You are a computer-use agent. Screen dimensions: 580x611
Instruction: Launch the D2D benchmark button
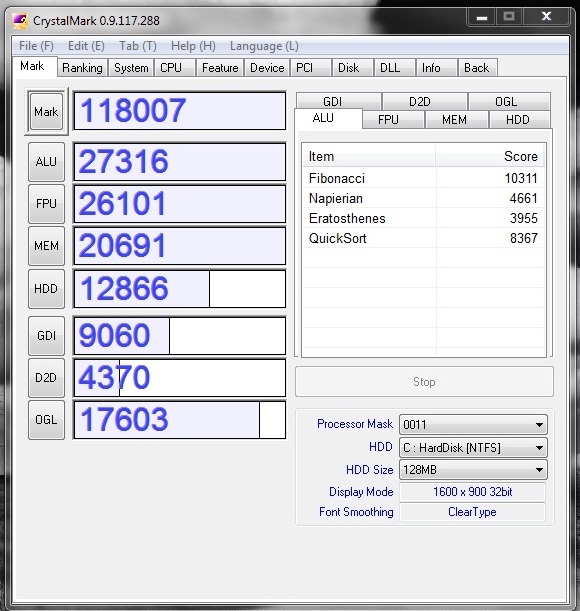[x=46, y=378]
